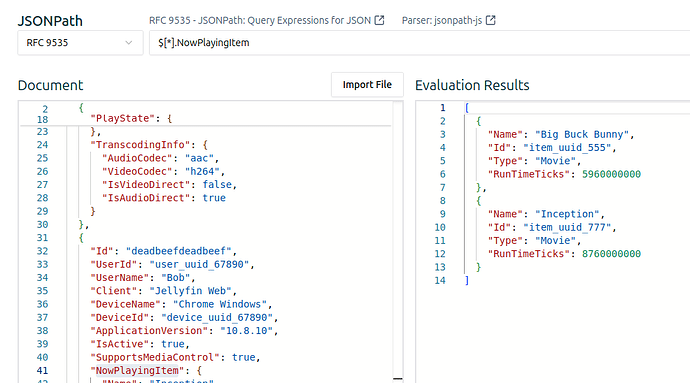Viewport: 690px width, 383px height.
Task: Open the RFC 9535 specification dropdown
Action: pos(80,43)
